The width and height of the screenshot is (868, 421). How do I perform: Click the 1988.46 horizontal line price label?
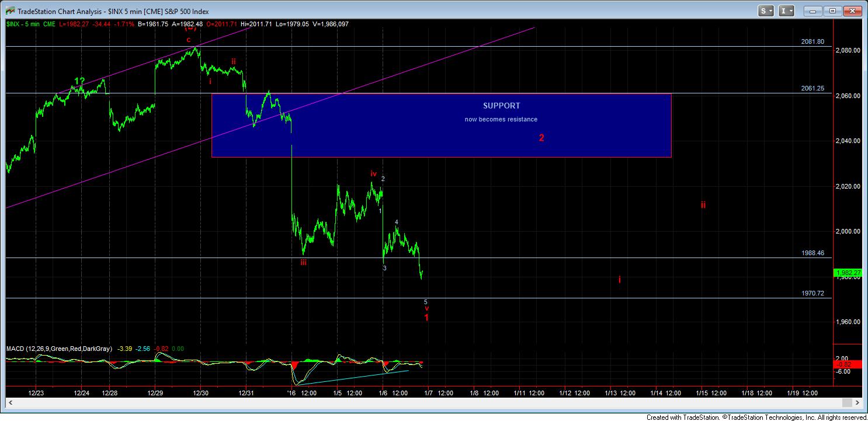click(x=813, y=253)
